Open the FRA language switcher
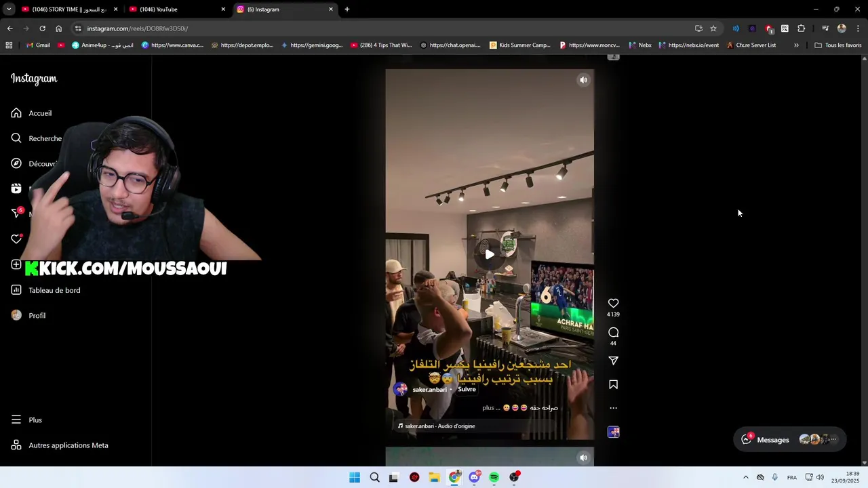 point(792,478)
